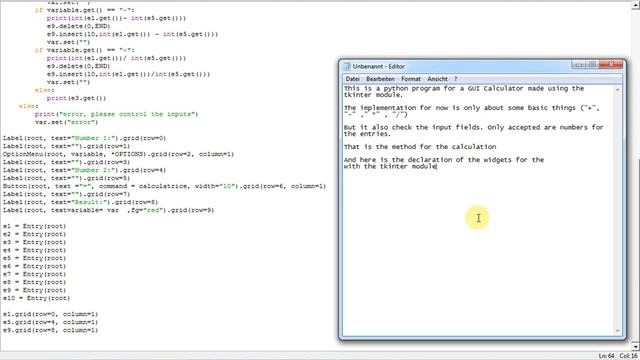The image size is (640, 360).
Task: Open the ? help menu in Editor
Action: (x=456, y=79)
